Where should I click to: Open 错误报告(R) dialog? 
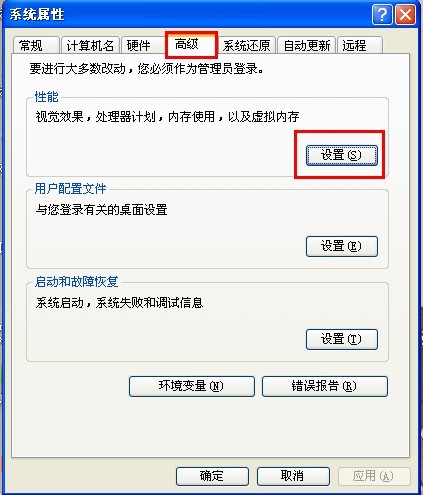click(325, 386)
